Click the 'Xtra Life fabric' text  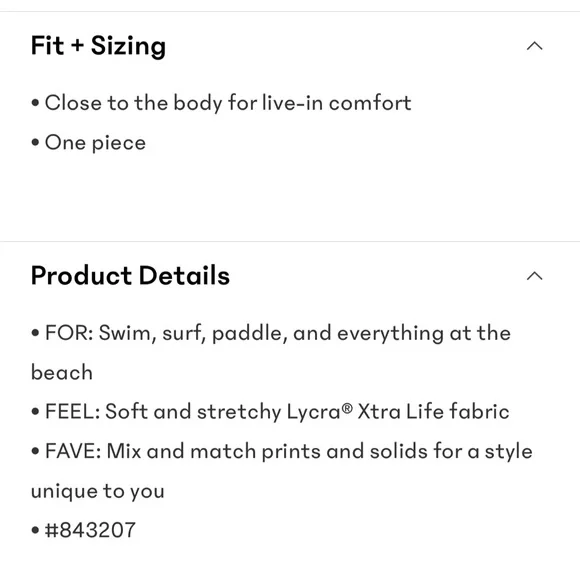(433, 411)
